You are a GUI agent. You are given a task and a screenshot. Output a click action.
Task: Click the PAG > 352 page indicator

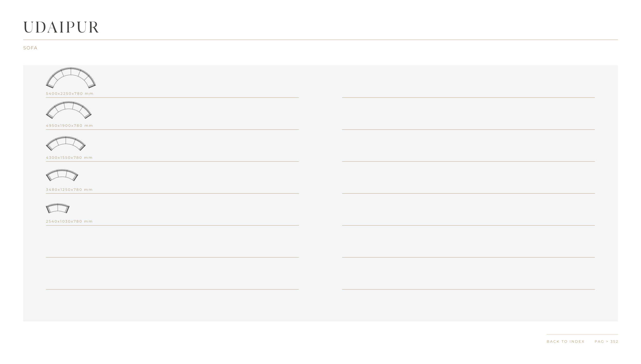pyautogui.click(x=606, y=341)
